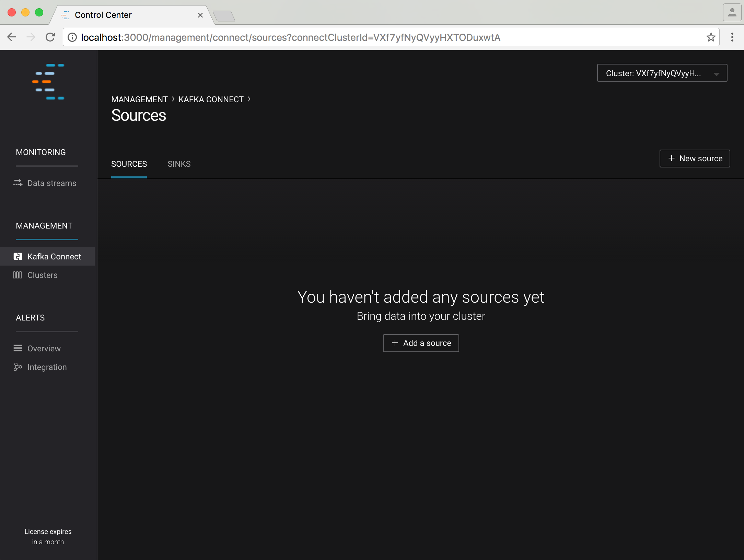
Task: Click the MANAGEMENT breadcrumb link
Action: coord(139,100)
